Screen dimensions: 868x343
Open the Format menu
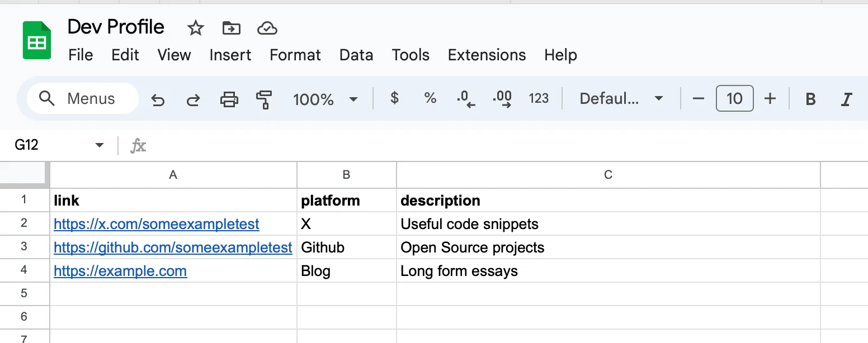click(x=295, y=55)
